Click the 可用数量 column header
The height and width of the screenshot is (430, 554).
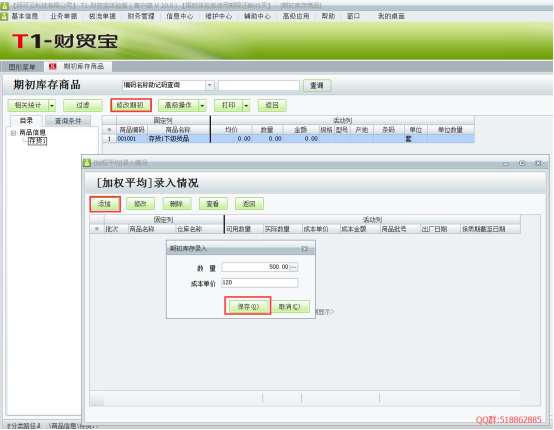(244, 229)
